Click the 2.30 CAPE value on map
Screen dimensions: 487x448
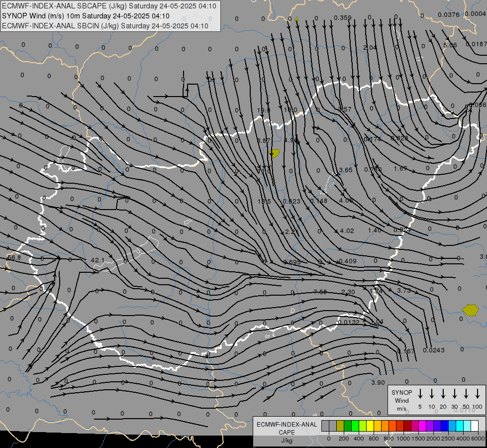(x=348, y=292)
